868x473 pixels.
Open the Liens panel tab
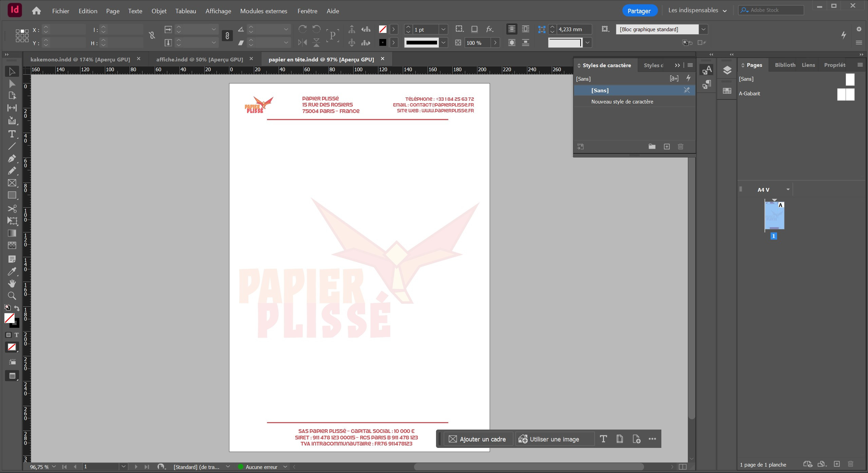pyautogui.click(x=808, y=65)
